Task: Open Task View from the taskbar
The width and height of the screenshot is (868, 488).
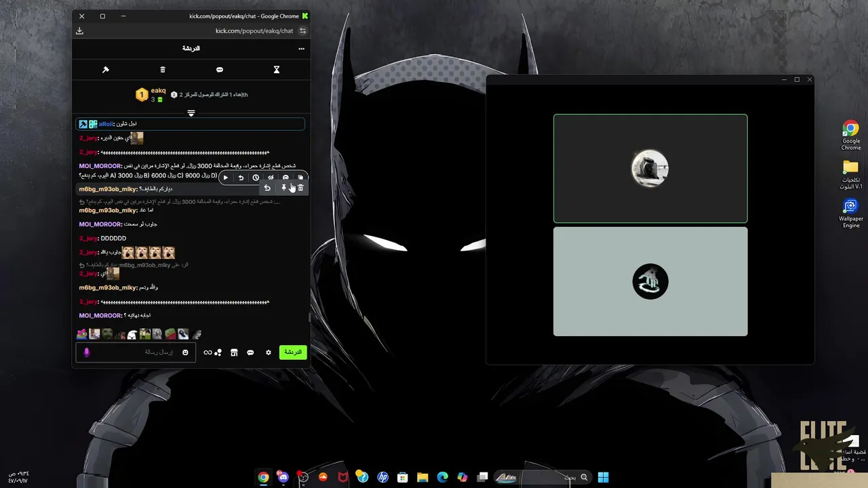Action: coord(483,477)
